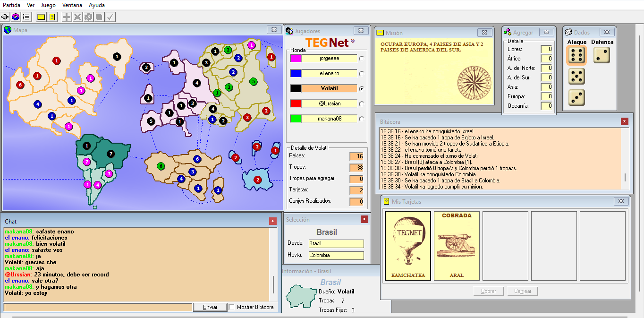Click the yellow icon in Misión title
The height and width of the screenshot is (318, 644).
point(380,33)
